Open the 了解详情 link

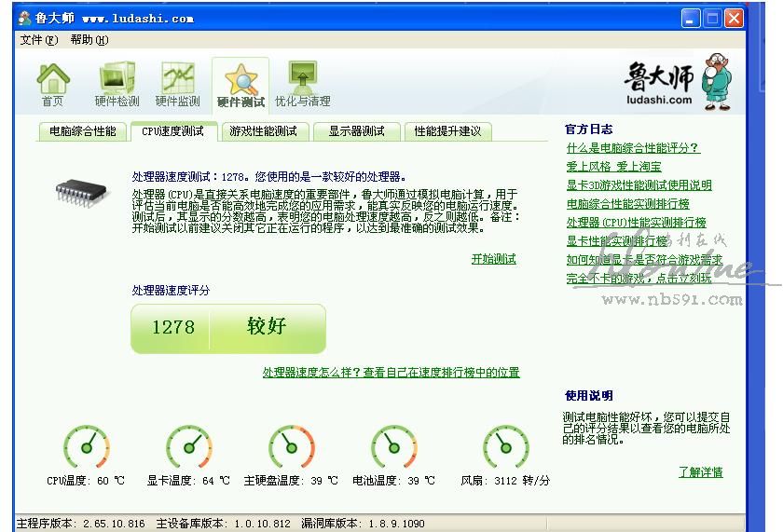[700, 472]
